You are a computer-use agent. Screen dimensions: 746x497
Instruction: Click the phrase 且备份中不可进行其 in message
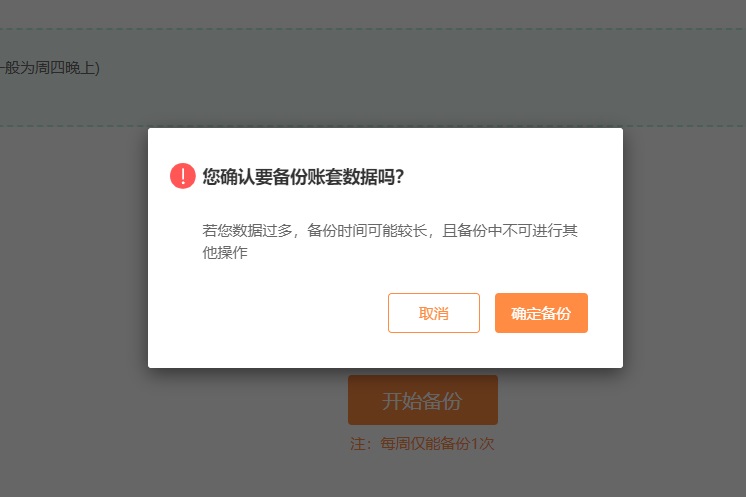click(x=510, y=231)
